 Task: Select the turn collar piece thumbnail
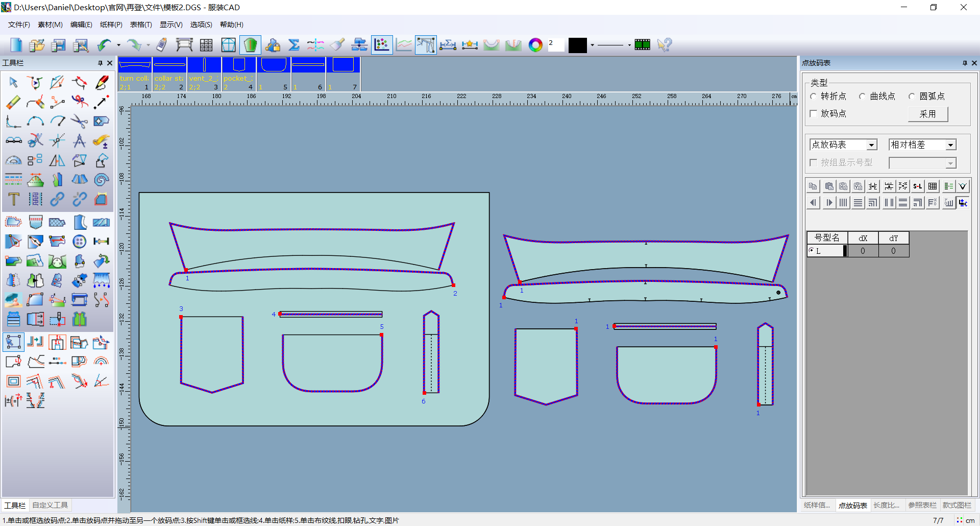135,74
